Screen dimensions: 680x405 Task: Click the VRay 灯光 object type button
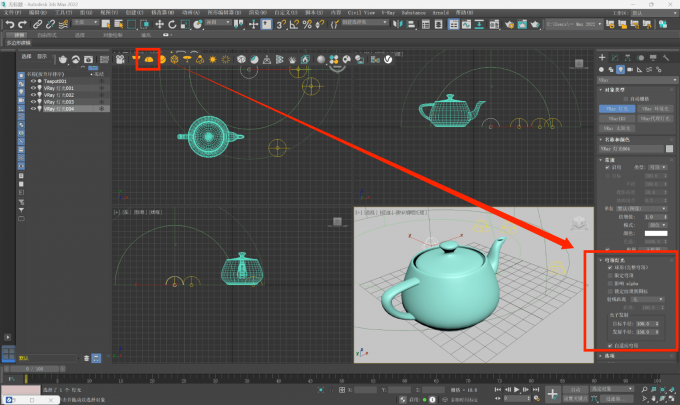[x=617, y=108]
